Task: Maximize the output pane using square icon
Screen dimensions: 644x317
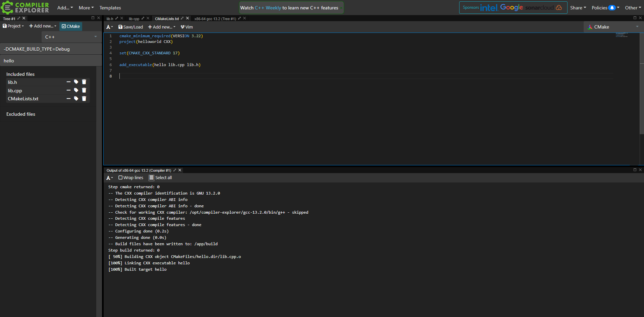Action: [x=635, y=170]
